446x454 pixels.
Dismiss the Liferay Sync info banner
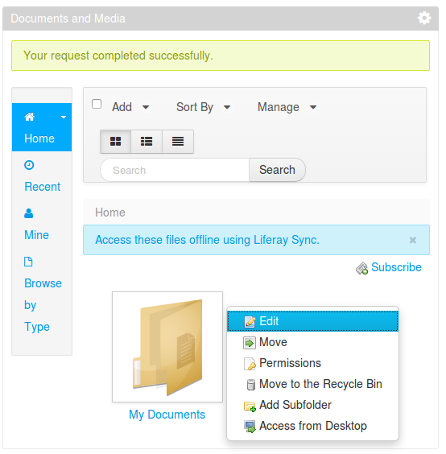(x=413, y=240)
